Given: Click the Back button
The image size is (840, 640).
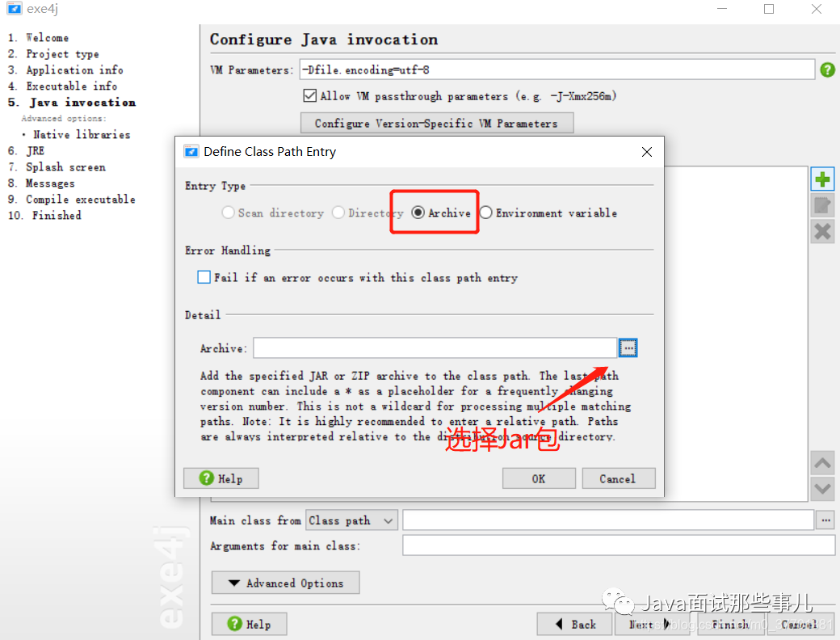Looking at the screenshot, I should pos(575,624).
